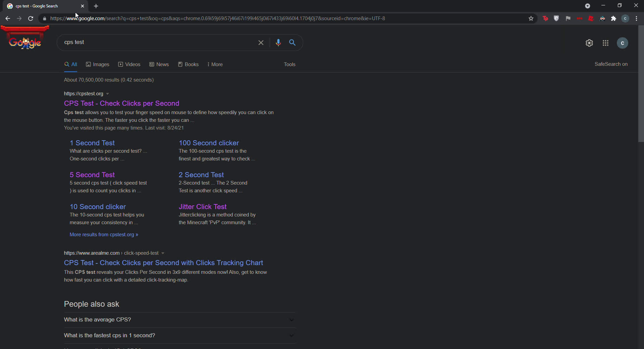Open 'CPS Test with Clicks Tracking Chart' result
This screenshot has width=644, height=349.
click(163, 263)
